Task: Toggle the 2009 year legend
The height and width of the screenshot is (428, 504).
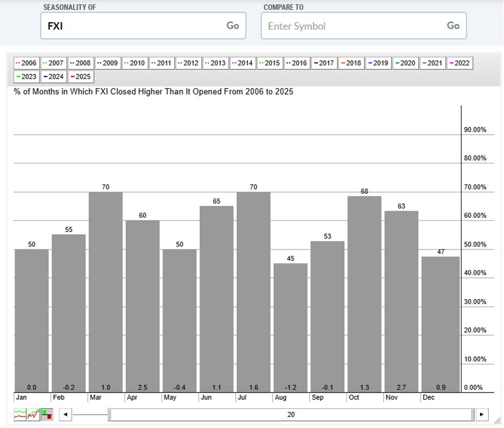Action: click(108, 63)
